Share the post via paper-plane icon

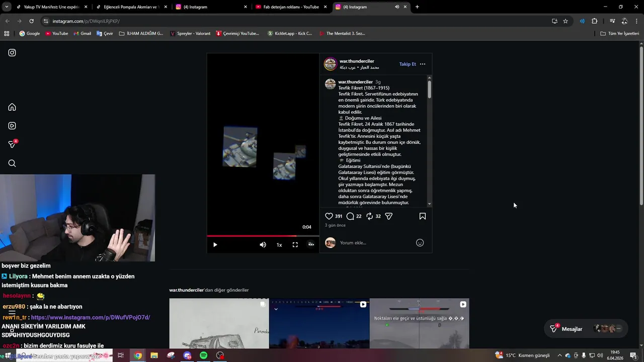point(389,216)
